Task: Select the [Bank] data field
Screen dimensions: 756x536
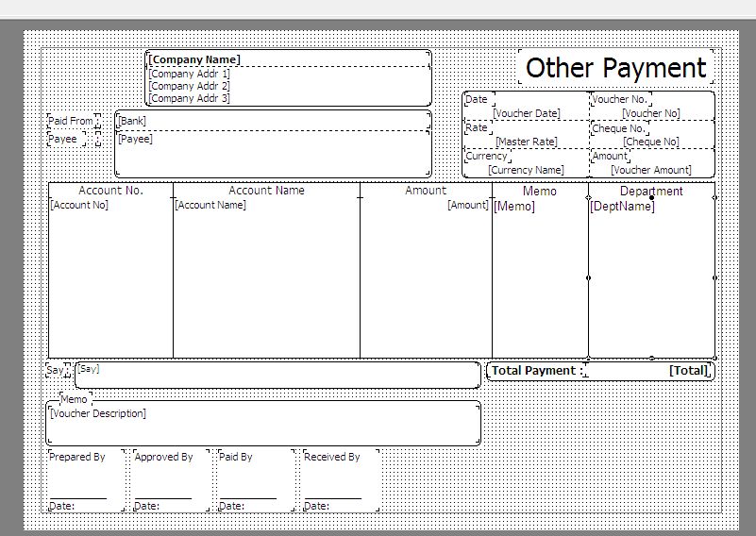Action: (x=132, y=121)
